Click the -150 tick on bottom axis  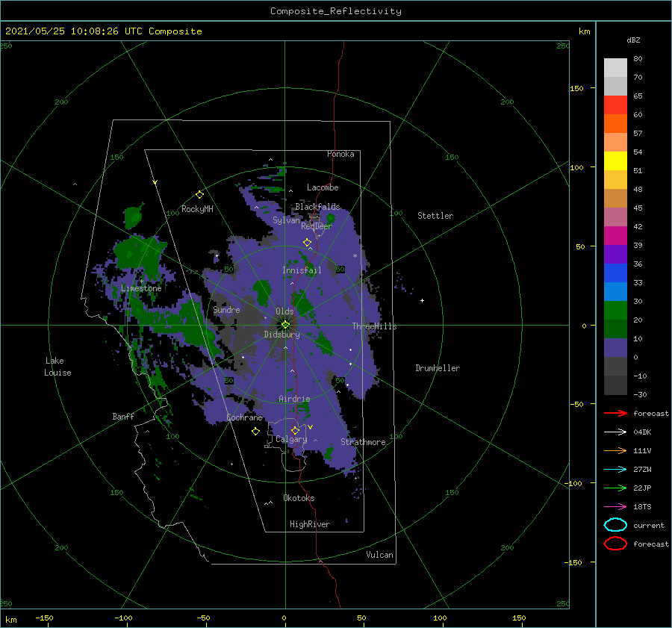tap(44, 618)
